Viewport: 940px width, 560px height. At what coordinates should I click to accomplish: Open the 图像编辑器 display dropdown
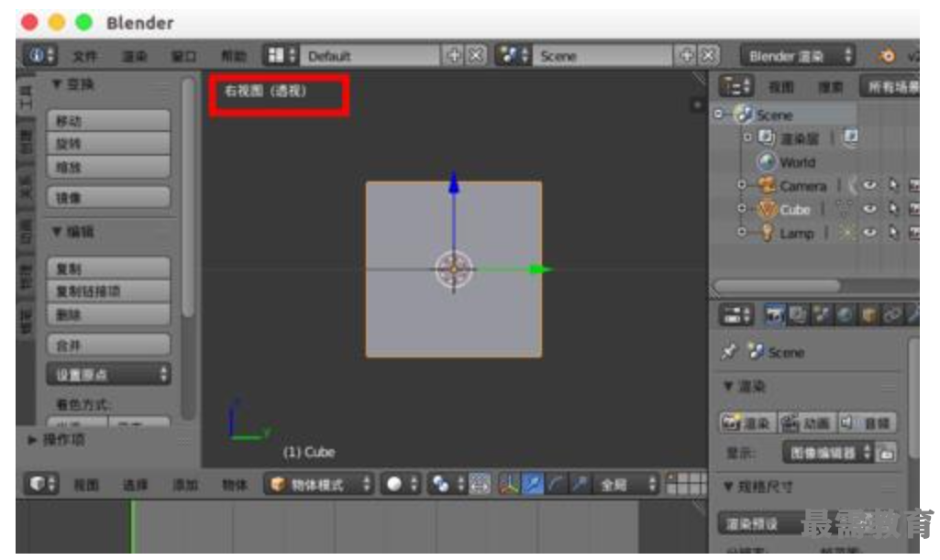(x=828, y=453)
